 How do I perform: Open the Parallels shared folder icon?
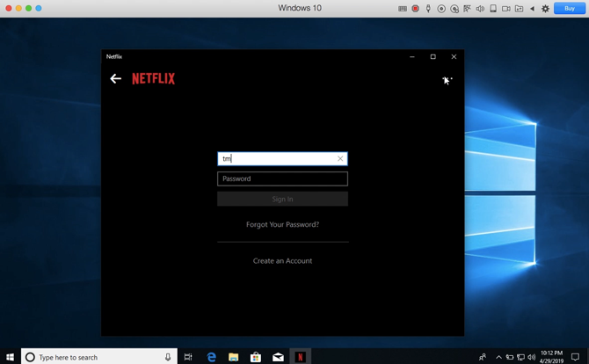(520, 9)
